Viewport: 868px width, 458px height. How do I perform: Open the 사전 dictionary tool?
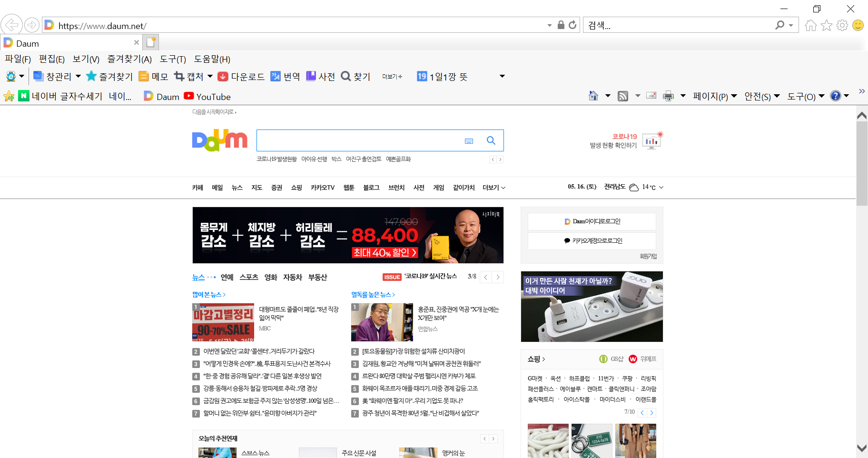tap(320, 76)
